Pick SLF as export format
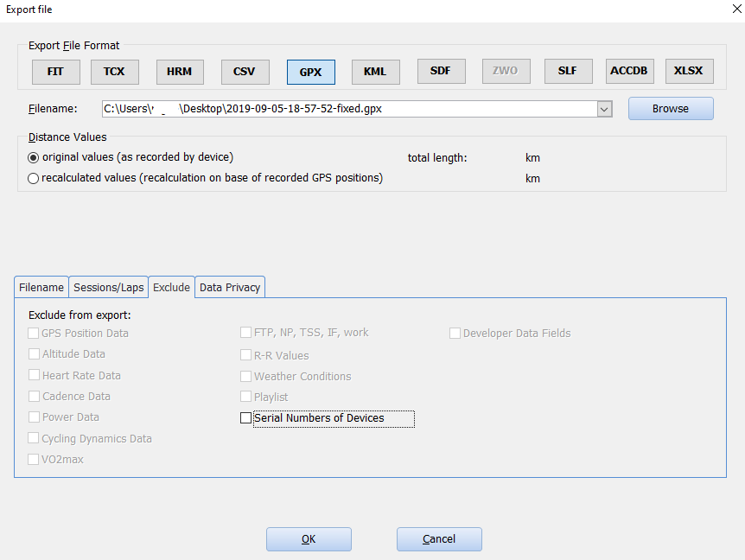 [x=568, y=71]
